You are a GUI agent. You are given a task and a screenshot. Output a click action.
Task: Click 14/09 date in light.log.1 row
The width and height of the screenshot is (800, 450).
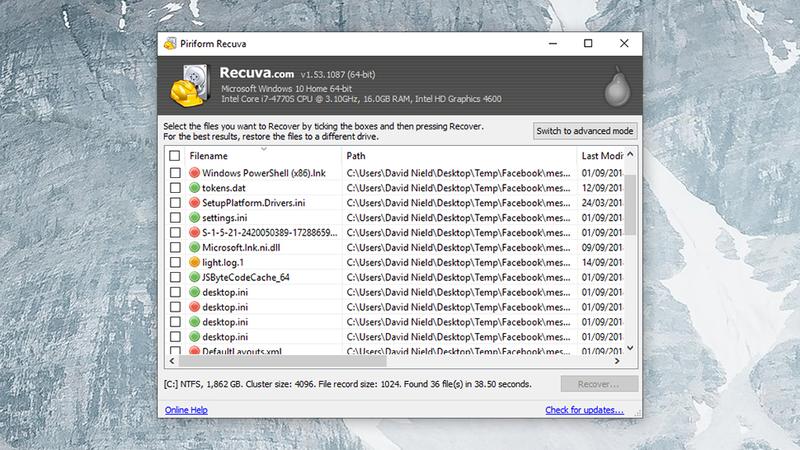[x=602, y=262]
